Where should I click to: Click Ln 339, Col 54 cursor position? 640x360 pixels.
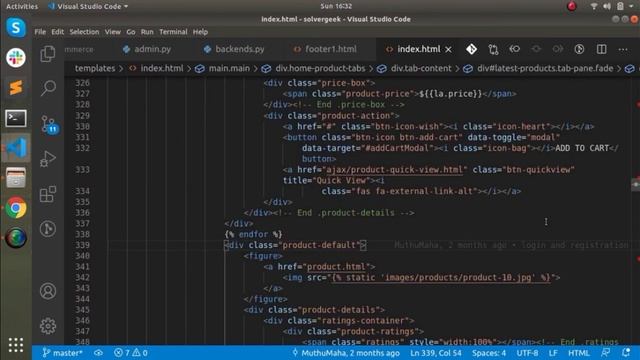pyautogui.click(x=436, y=353)
